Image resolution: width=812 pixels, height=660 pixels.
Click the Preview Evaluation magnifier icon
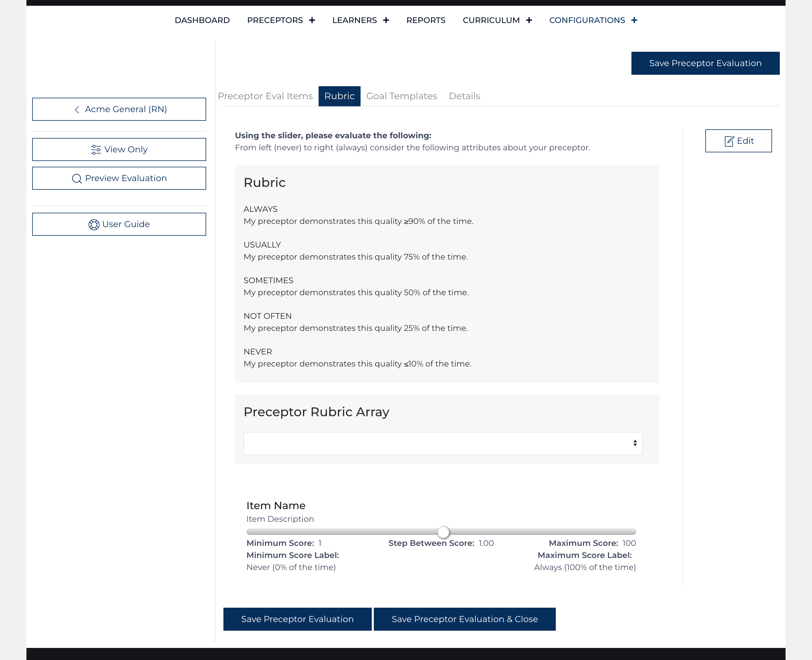pos(77,179)
